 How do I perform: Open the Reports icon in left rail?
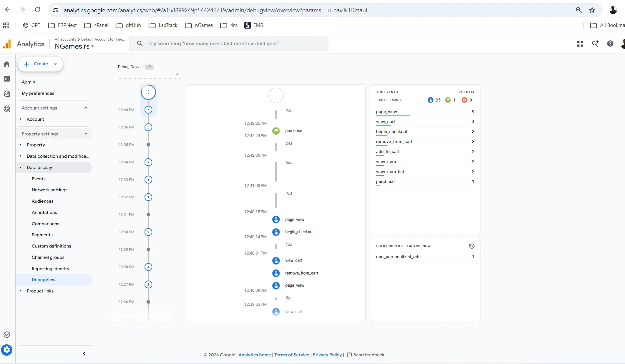point(7,79)
